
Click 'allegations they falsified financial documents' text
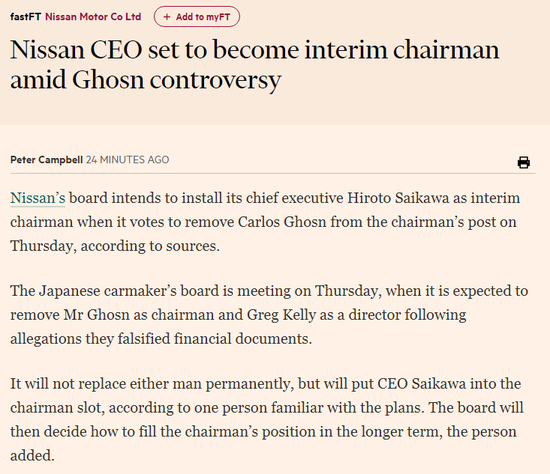tap(161, 339)
